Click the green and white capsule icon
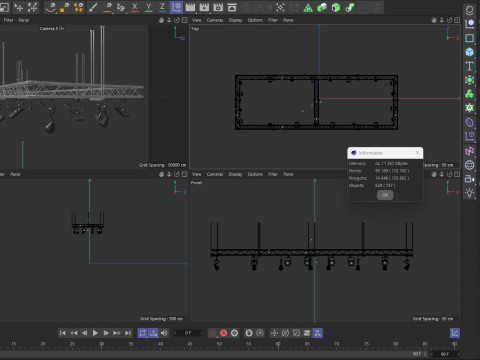Image resolution: width=480 pixels, height=360 pixels. point(322,7)
